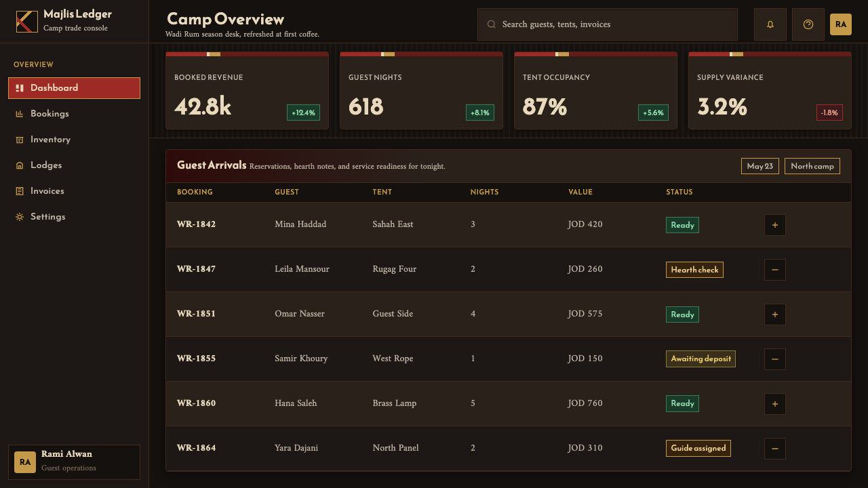
Task: Sort by the Status column header
Action: tap(679, 192)
